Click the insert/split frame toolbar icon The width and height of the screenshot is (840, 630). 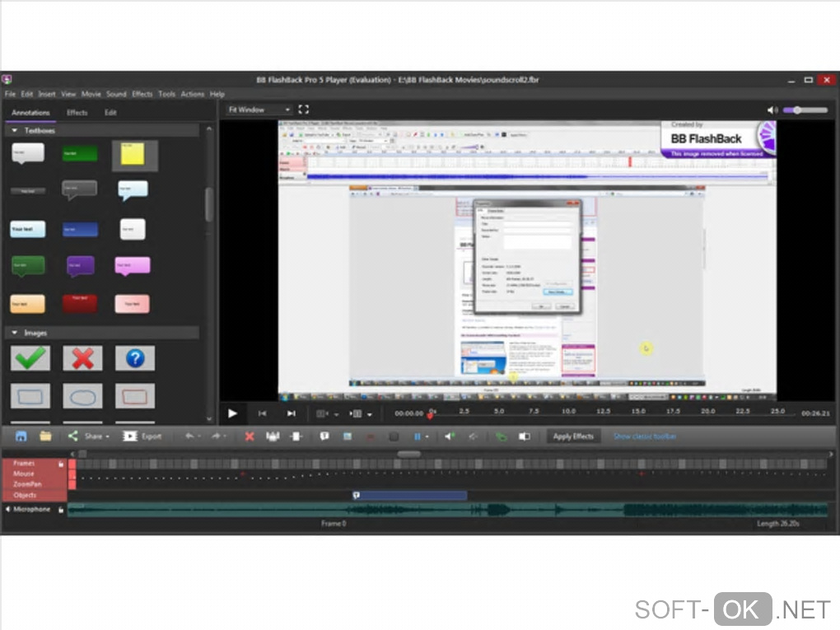(x=296, y=436)
